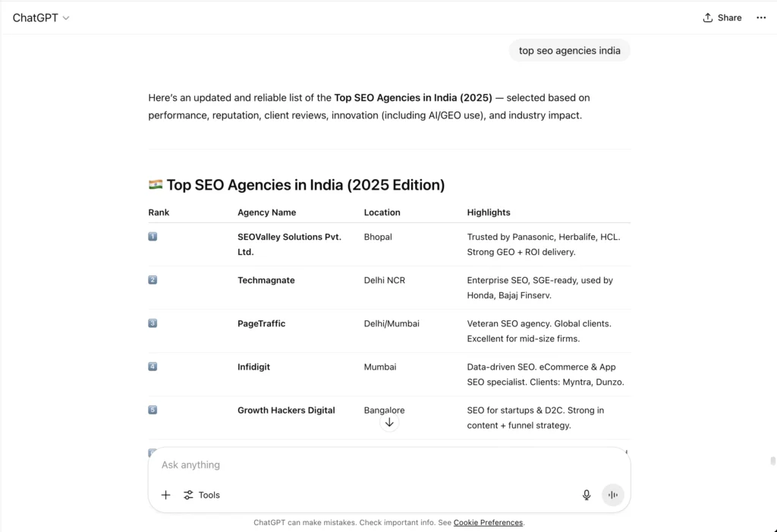Click the Highlights column header
This screenshot has width=777, height=532.
488,212
